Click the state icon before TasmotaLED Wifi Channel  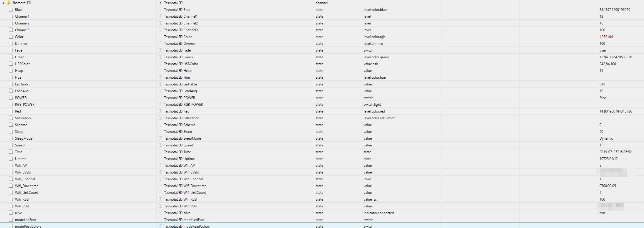[x=160, y=179]
